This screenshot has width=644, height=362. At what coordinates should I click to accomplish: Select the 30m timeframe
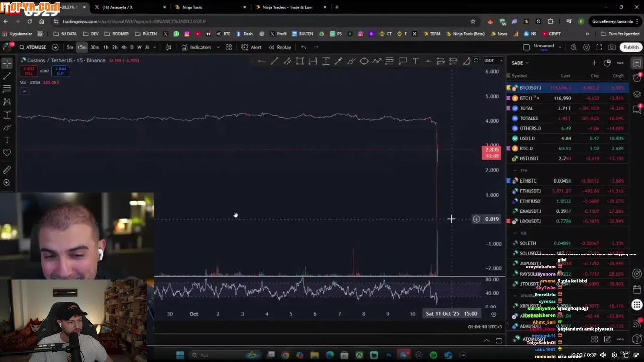(x=95, y=47)
